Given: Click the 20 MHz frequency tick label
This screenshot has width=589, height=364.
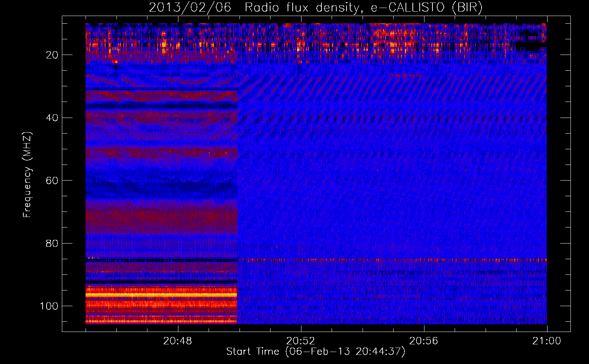Looking at the screenshot, I should pyautogui.click(x=52, y=55).
